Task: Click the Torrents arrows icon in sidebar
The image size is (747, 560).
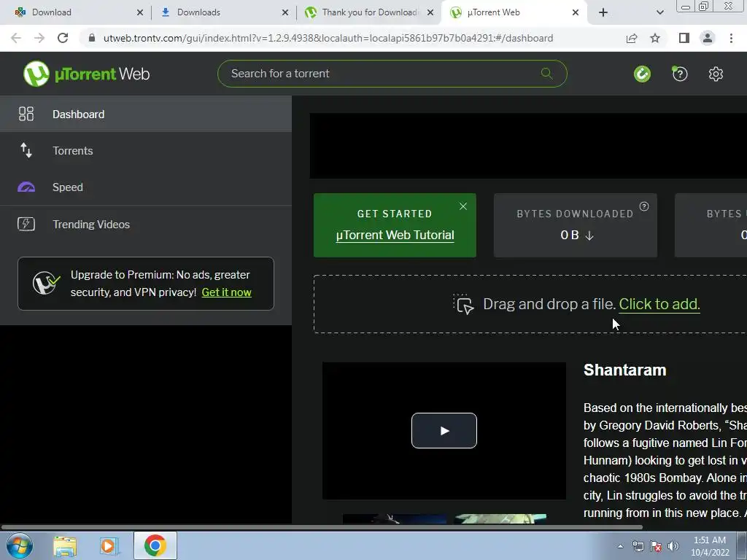Action: coord(26,150)
